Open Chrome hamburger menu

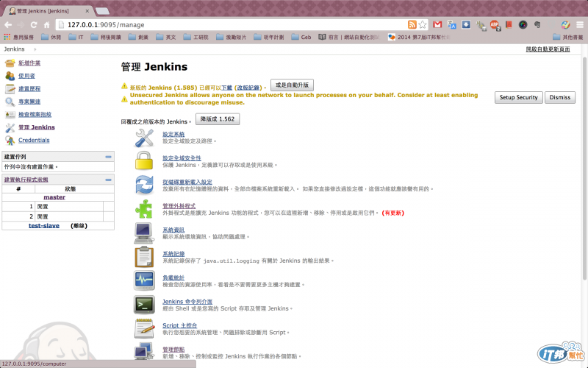pyautogui.click(x=580, y=25)
